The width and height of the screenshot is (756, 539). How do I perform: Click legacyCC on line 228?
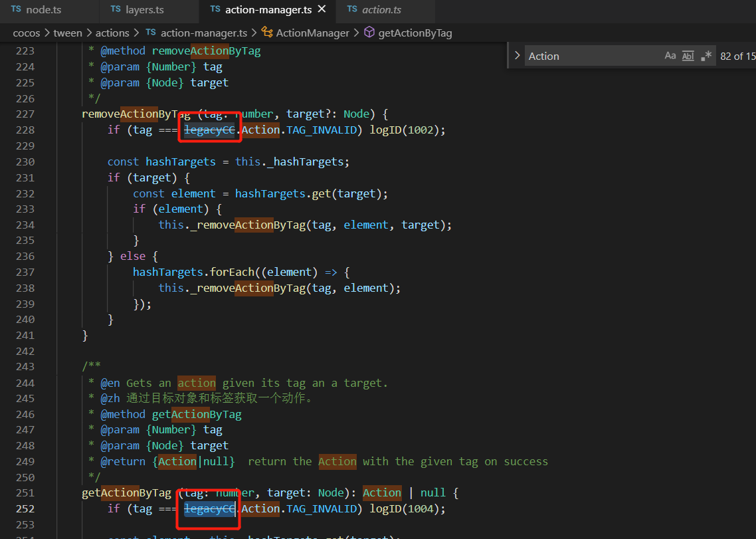pos(209,130)
